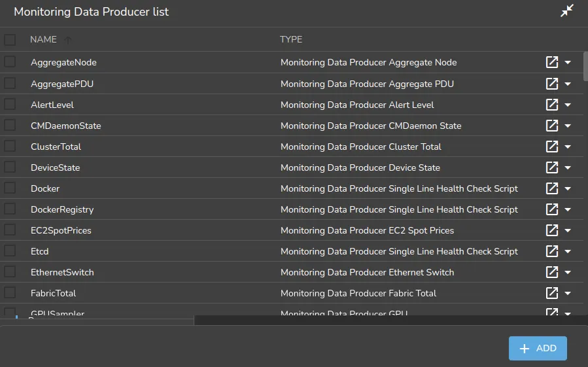
Task: Expand dropdown arrow for CMDaemonState row
Action: 568,126
